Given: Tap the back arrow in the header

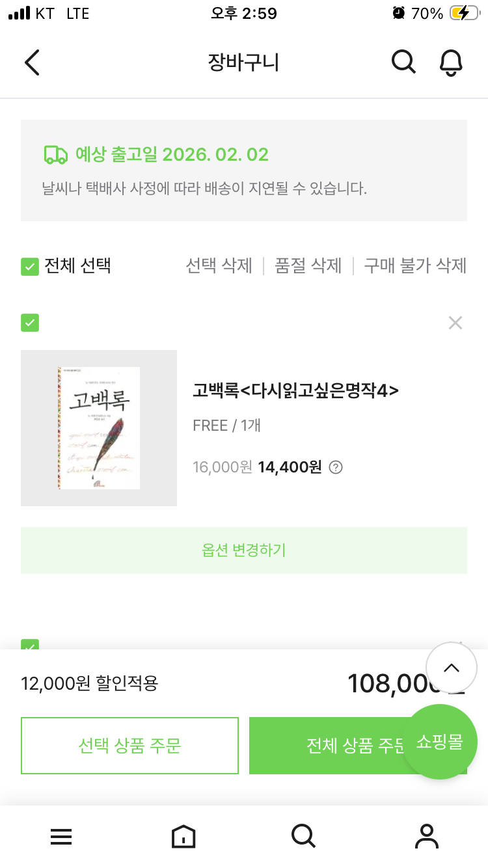Looking at the screenshot, I should point(32,62).
